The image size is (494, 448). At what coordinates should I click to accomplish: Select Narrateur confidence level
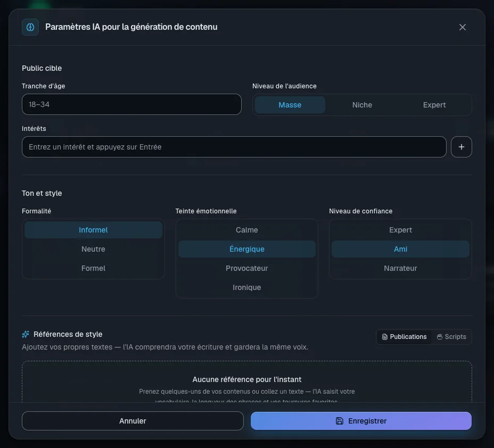coord(400,268)
